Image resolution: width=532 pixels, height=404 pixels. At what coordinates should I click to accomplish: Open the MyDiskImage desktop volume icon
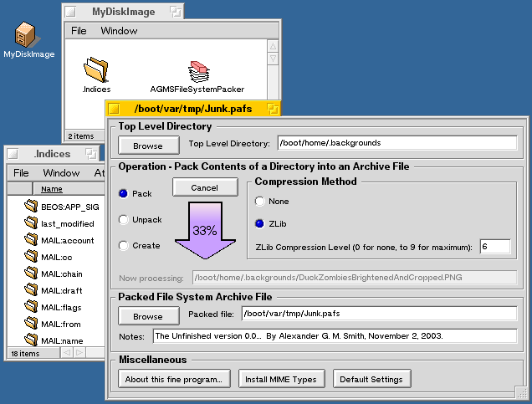tap(27, 34)
